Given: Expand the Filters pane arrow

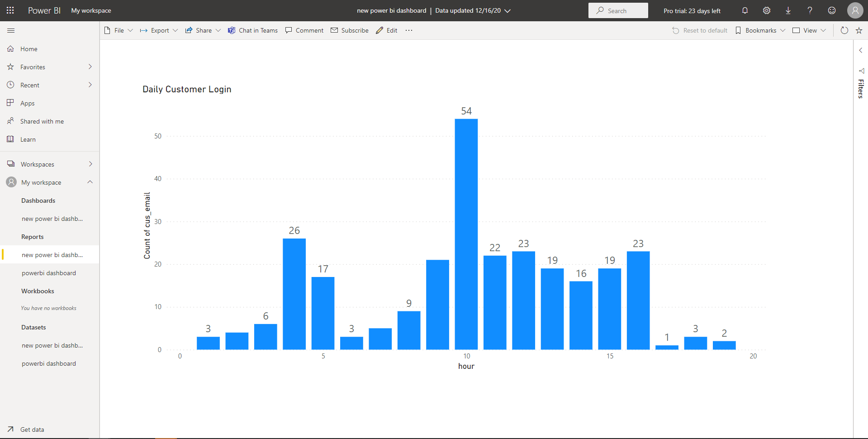Looking at the screenshot, I should [861, 50].
